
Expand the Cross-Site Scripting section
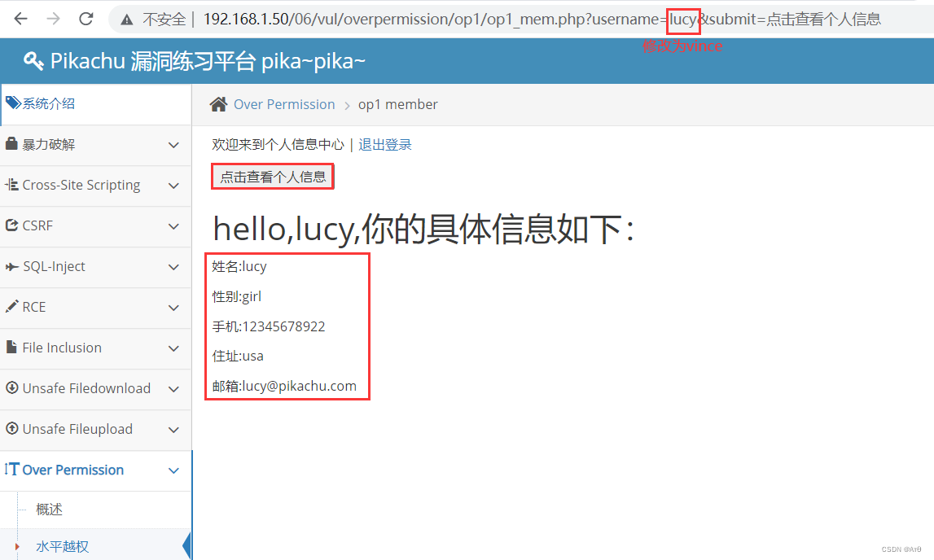pos(96,186)
